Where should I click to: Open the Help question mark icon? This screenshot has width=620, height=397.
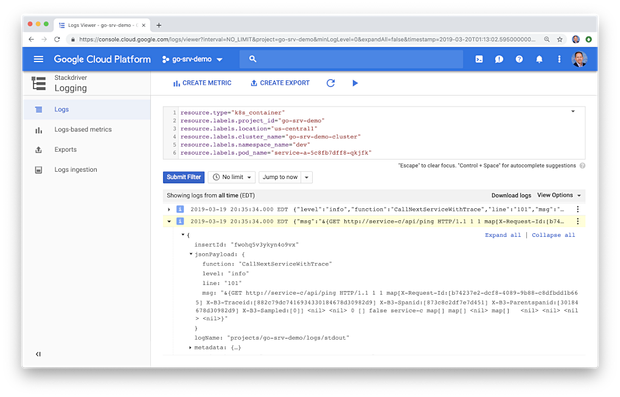519,59
